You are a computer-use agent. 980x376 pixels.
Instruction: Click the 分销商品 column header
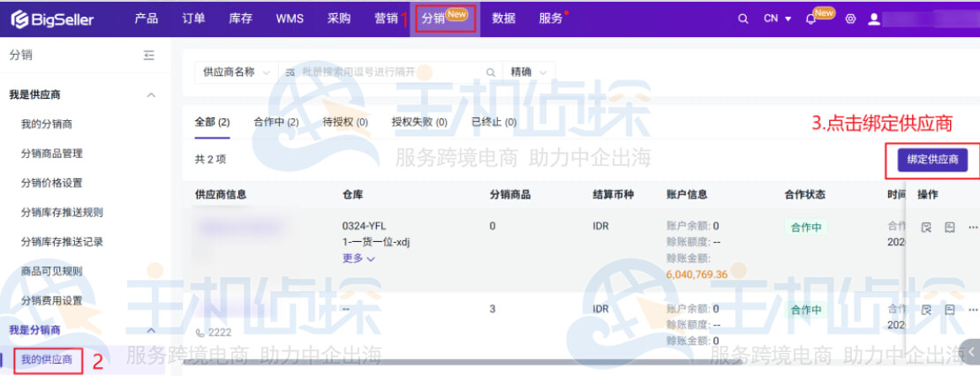click(510, 195)
